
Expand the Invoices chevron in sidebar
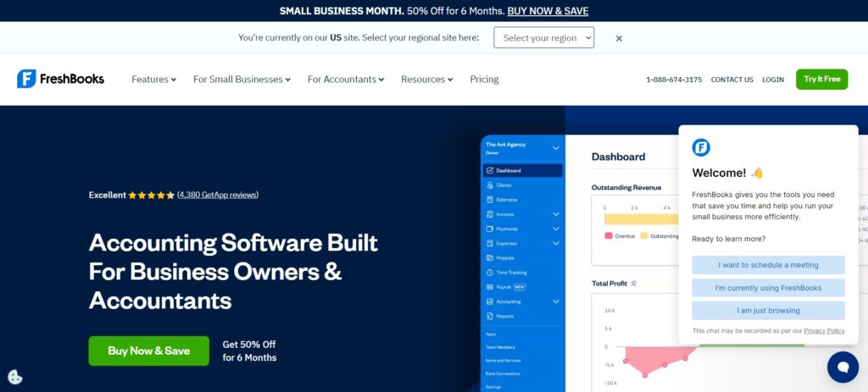tap(556, 214)
